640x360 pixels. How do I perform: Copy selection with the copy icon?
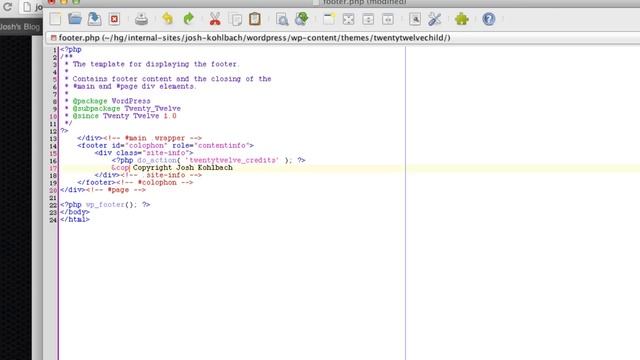(x=236, y=19)
